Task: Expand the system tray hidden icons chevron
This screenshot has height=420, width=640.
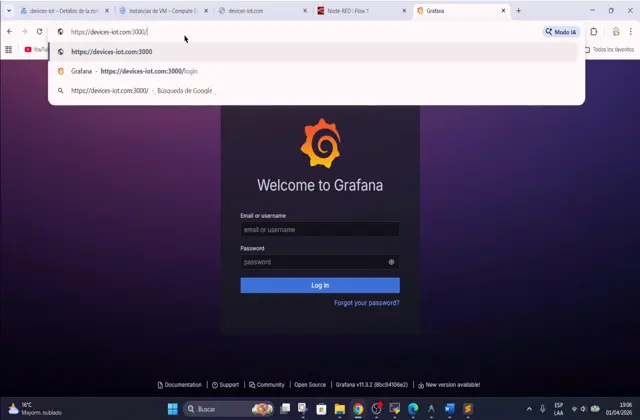Action: [x=529, y=409]
